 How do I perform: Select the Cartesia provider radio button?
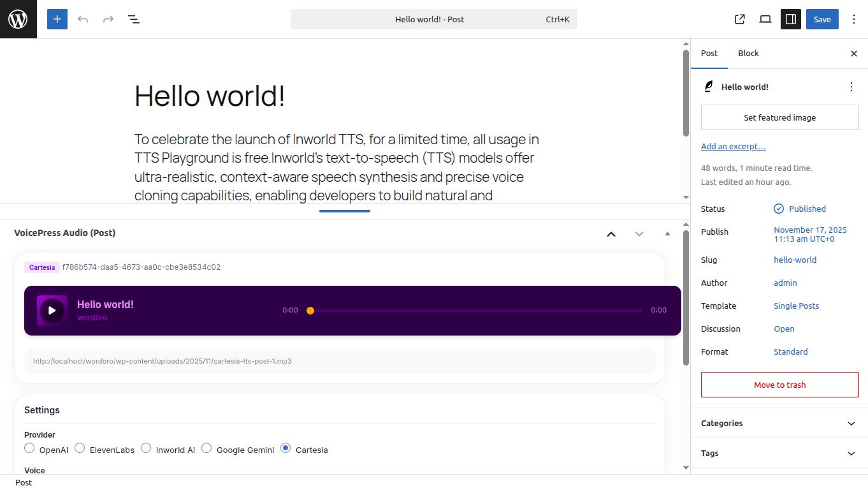click(x=286, y=448)
